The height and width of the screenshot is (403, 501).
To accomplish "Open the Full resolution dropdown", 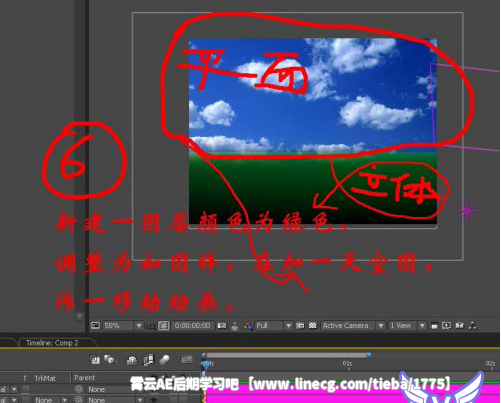I will [274, 326].
